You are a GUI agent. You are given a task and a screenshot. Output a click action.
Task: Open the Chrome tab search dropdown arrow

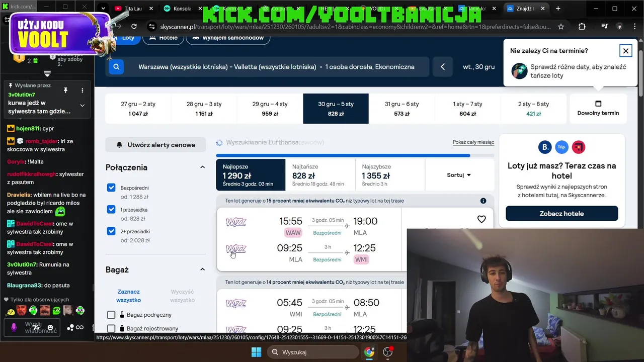[103, 9]
